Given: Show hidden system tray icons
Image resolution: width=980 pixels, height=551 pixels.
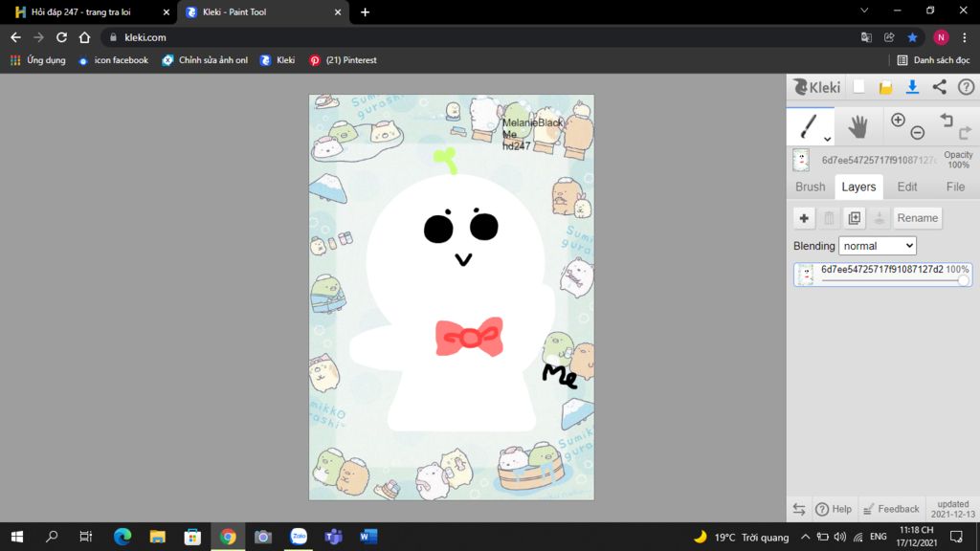Looking at the screenshot, I should click(x=805, y=537).
